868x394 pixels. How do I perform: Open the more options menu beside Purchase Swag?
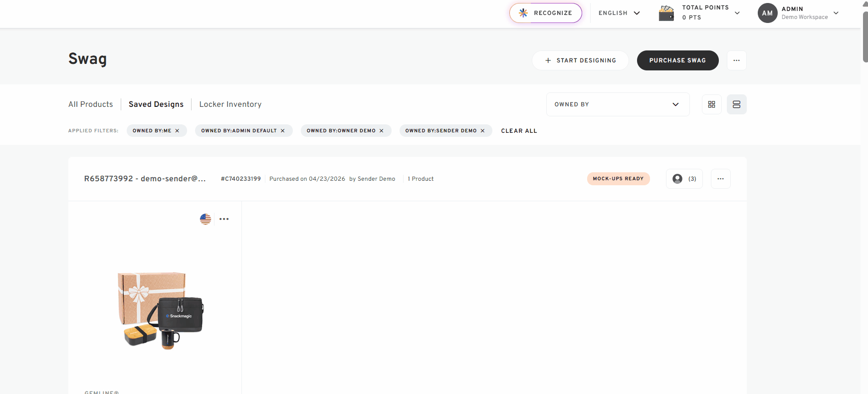[736, 60]
